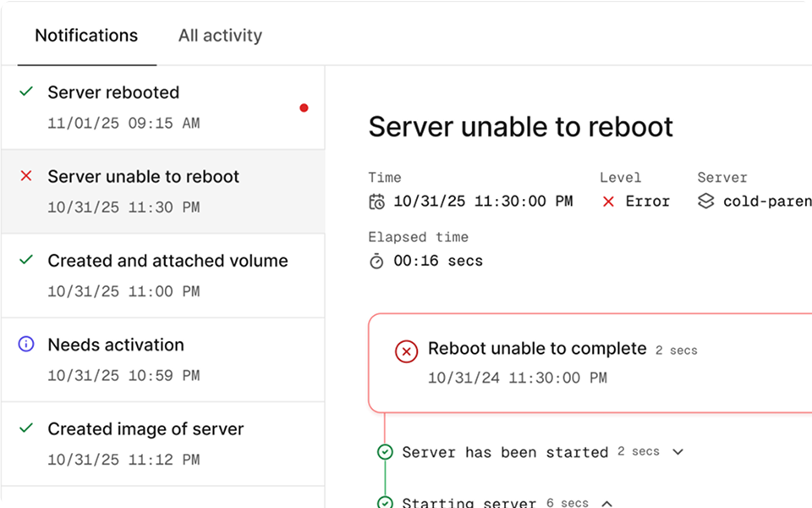Click the 10/31/25 11:12 PM timestamp
The image size is (812, 508).
(x=123, y=460)
